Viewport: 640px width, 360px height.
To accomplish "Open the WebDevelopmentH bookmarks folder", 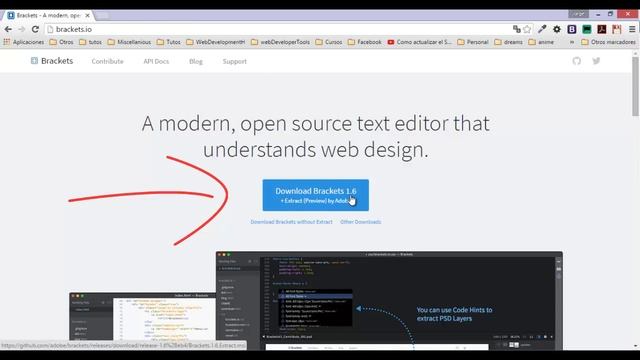I will [216, 42].
